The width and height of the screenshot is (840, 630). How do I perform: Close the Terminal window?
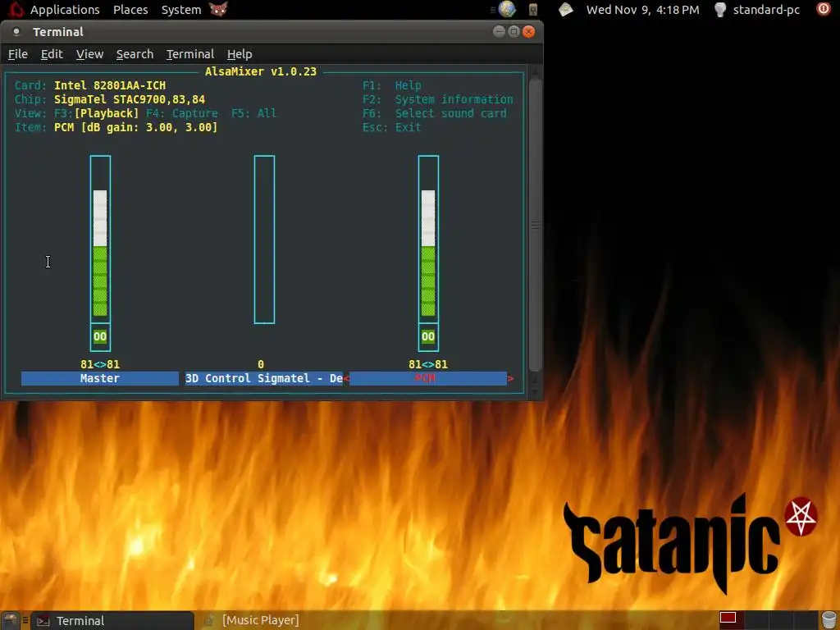pos(529,31)
